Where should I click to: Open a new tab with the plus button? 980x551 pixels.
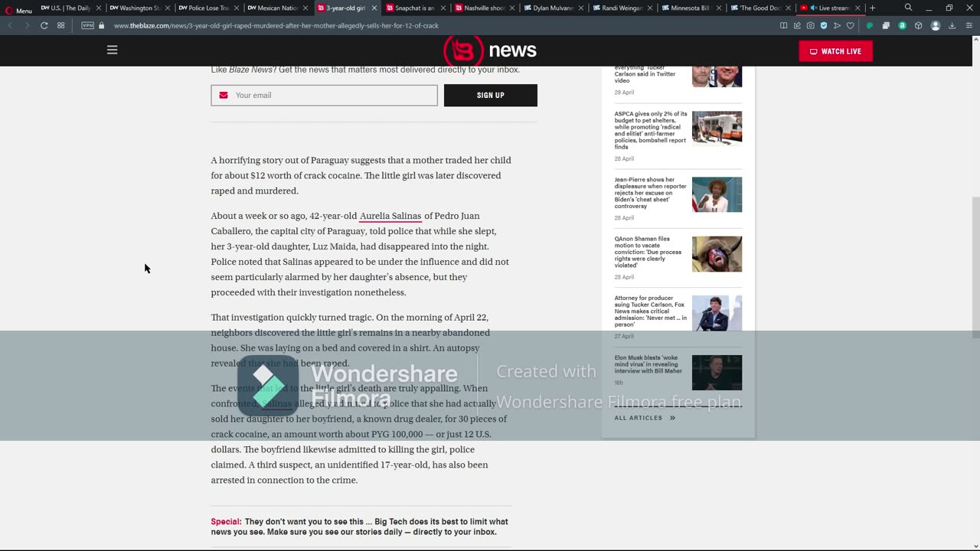coord(872,8)
